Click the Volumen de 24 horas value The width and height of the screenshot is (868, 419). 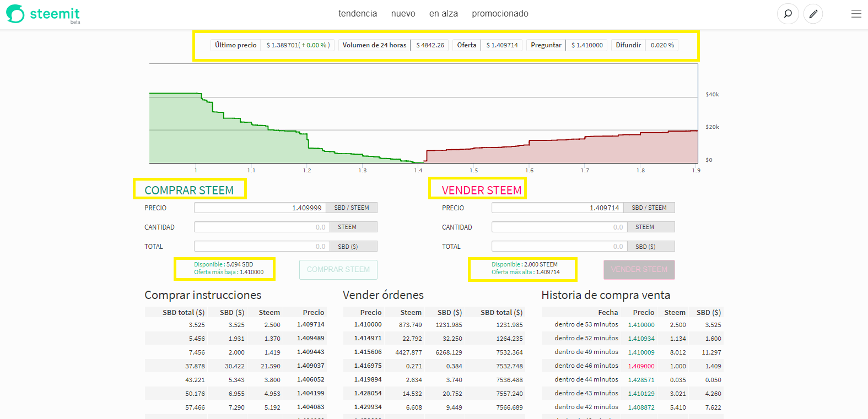coord(430,45)
